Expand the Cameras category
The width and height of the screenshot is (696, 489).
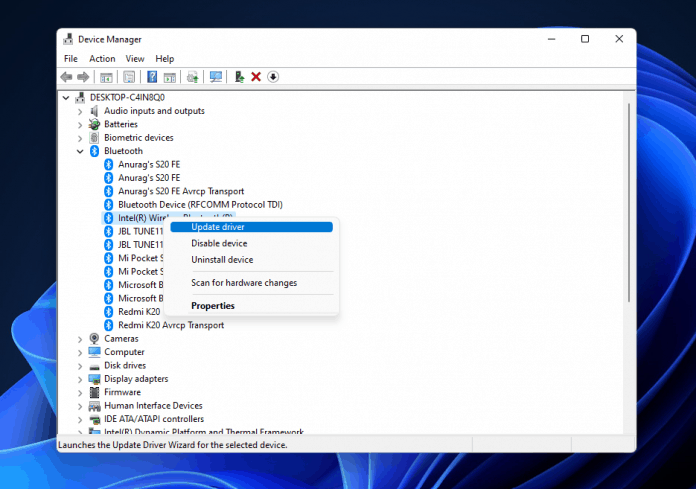pos(80,339)
